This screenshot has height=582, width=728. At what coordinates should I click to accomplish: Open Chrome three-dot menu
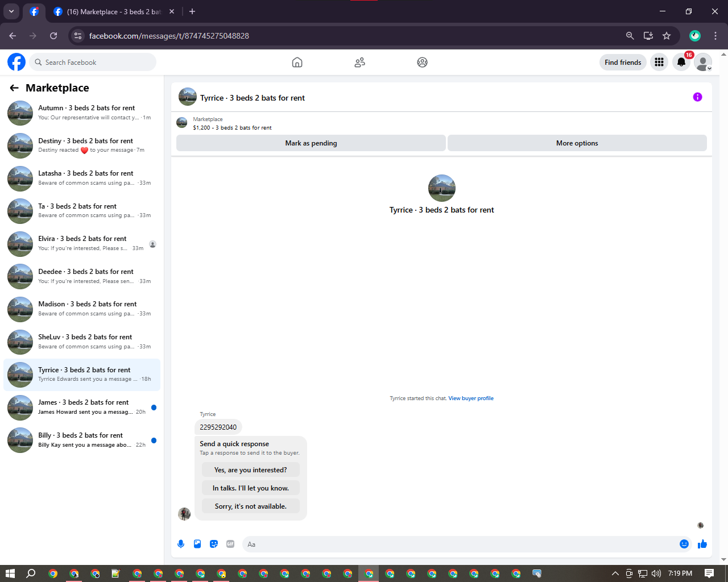click(715, 36)
